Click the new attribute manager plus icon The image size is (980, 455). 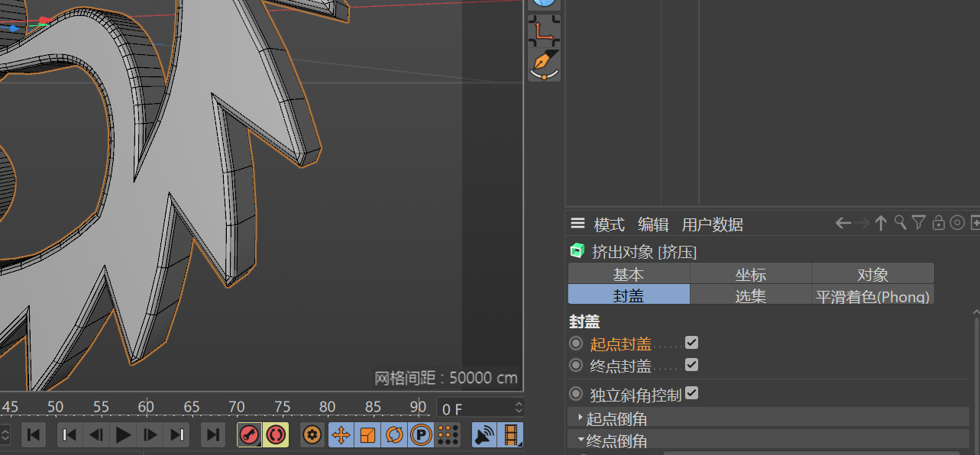coord(975,223)
